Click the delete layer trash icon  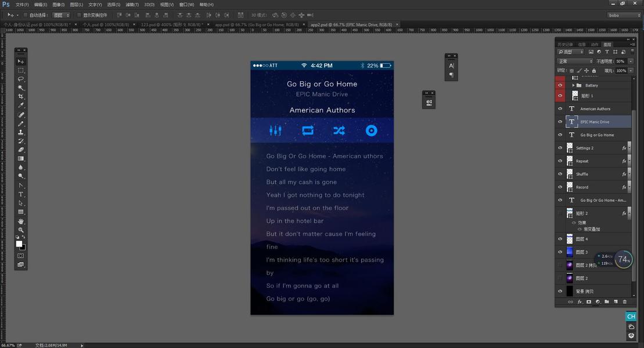pyautogui.click(x=625, y=302)
